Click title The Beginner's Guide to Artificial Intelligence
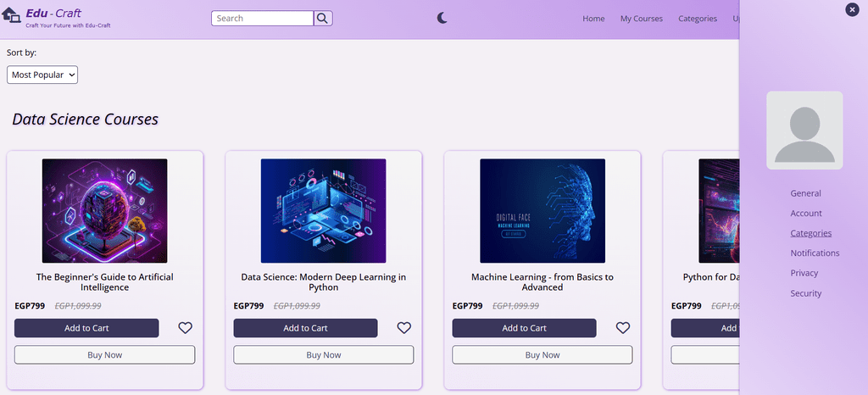Image resolution: width=868 pixels, height=395 pixels. [x=104, y=282]
